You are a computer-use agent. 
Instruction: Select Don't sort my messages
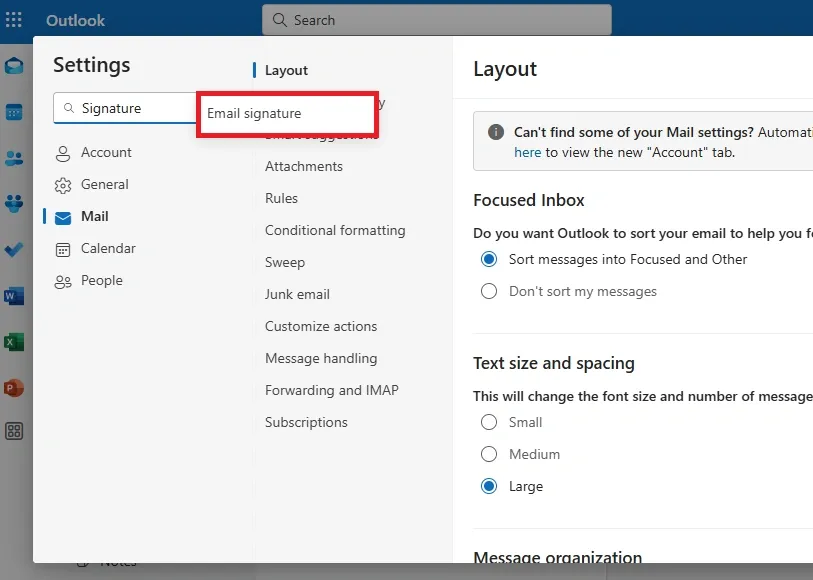[488, 291]
